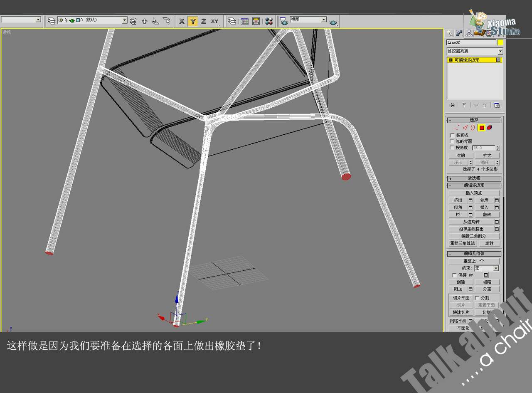Viewport: 532px width, 393px height.
Task: Select the Vertex sub-object level icon
Action: click(457, 128)
